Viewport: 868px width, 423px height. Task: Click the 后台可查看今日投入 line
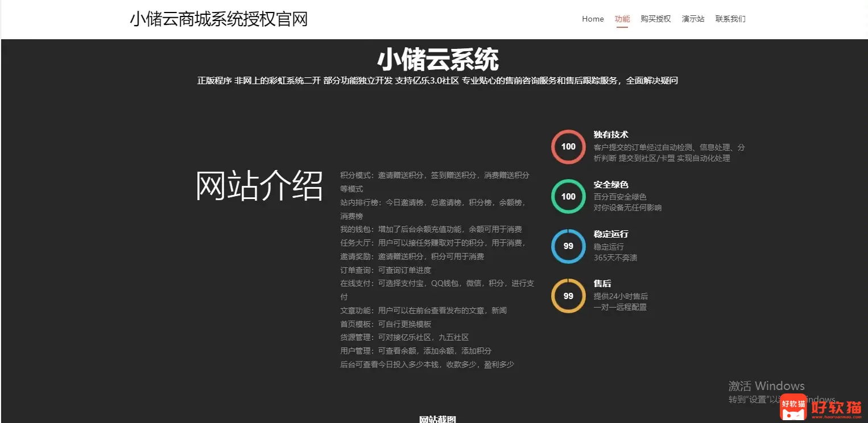tap(427, 364)
